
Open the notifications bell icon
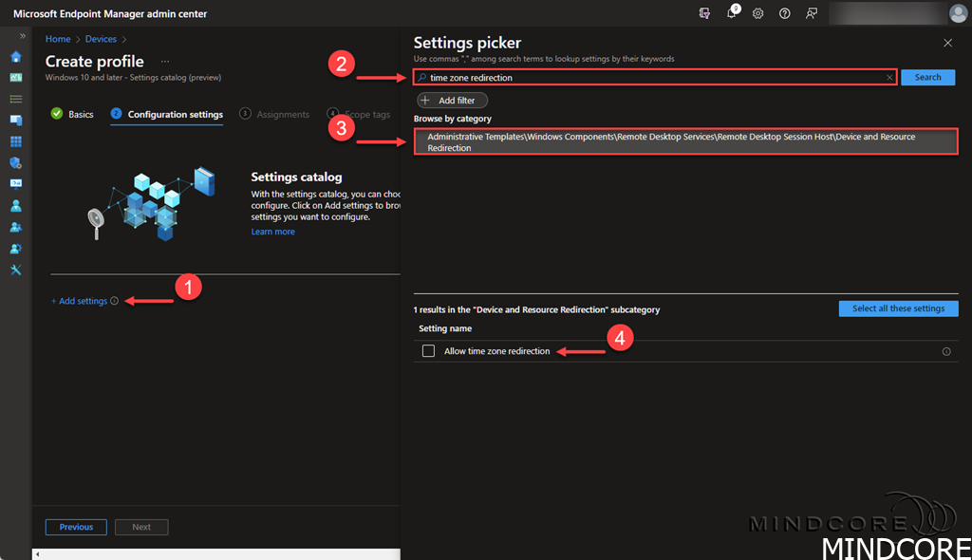pyautogui.click(x=731, y=13)
